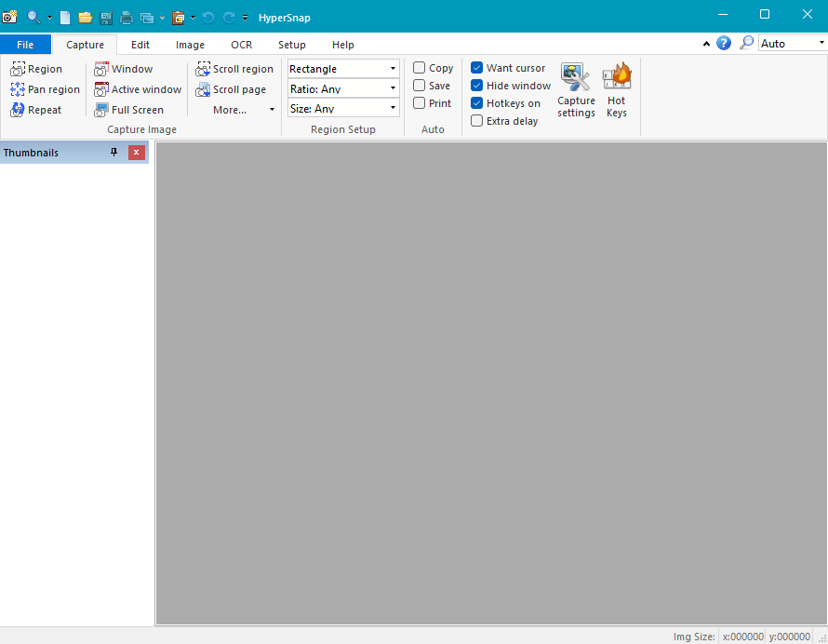Capture a Window
Image resolution: width=828 pixels, height=644 pixels.
(124, 69)
